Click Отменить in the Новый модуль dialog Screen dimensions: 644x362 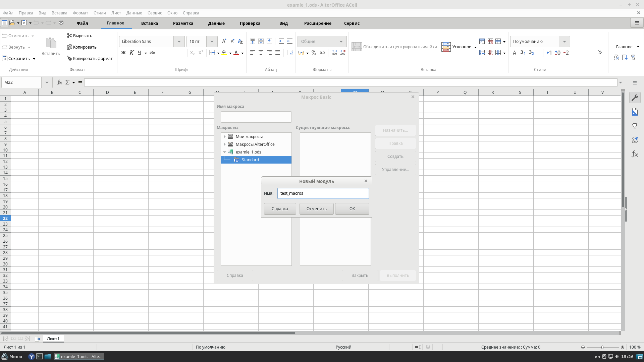tap(316, 208)
